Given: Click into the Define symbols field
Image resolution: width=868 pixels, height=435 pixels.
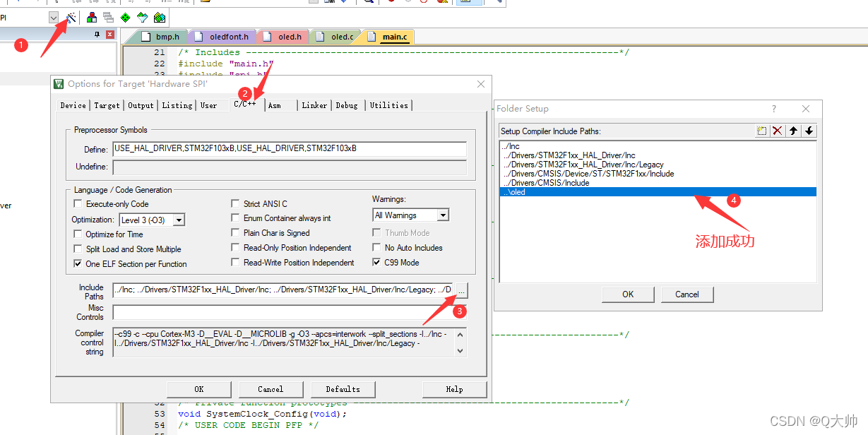Looking at the screenshot, I should click(290, 149).
